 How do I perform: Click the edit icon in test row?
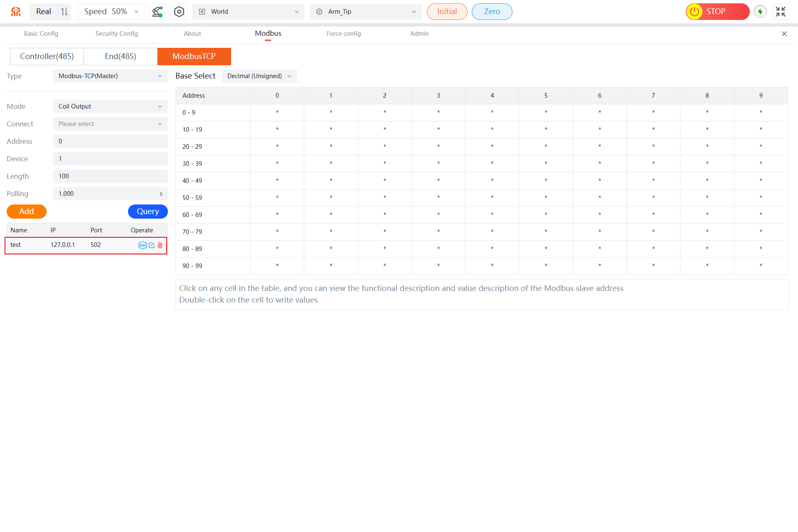coord(152,245)
